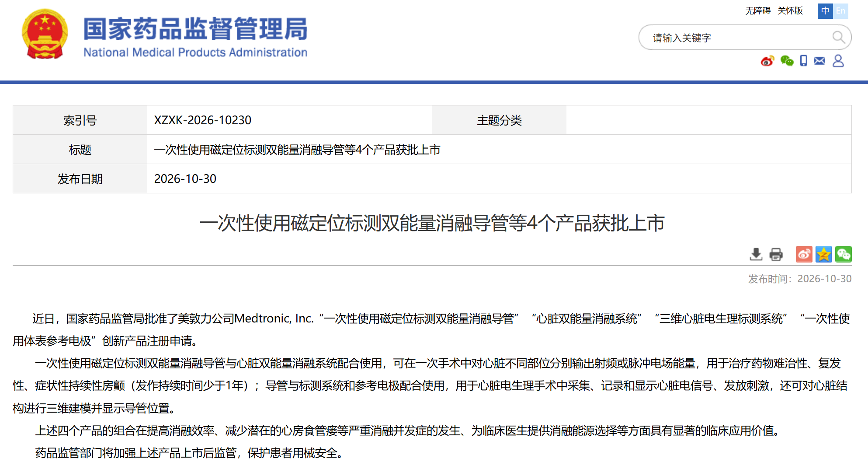Open the WeChat icon in the header
This screenshot has width=868, height=469.
point(787,61)
